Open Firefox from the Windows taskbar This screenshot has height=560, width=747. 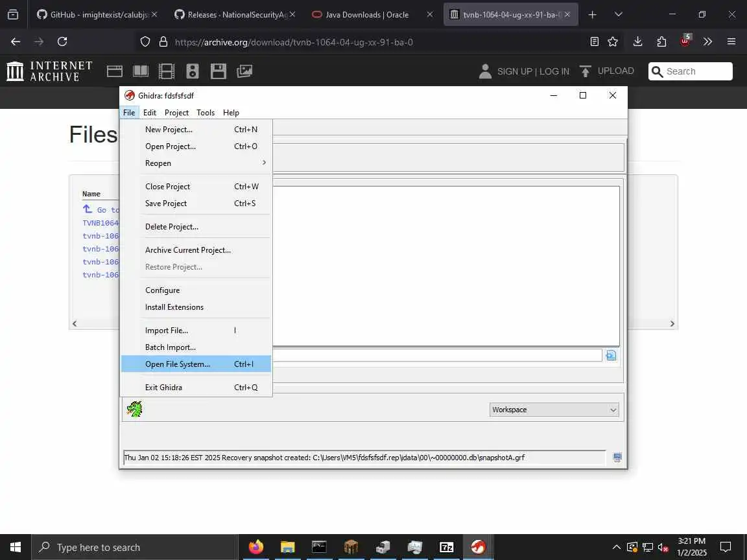click(256, 547)
